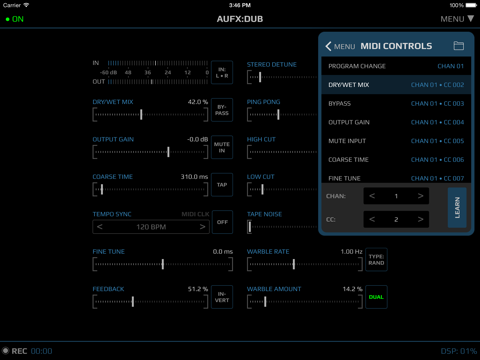Click the OUTPUT GAIN slider handle

point(168,152)
